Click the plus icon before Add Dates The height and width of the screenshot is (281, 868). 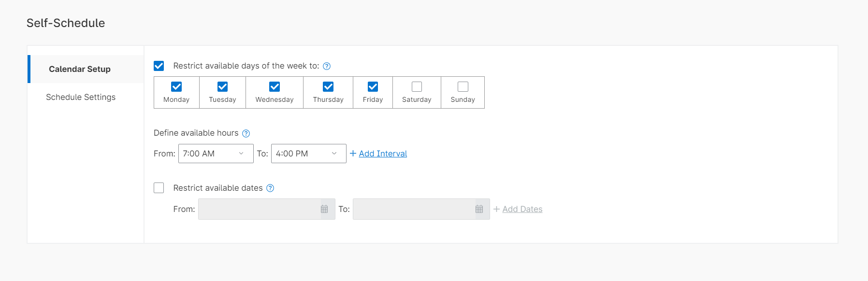(x=496, y=209)
